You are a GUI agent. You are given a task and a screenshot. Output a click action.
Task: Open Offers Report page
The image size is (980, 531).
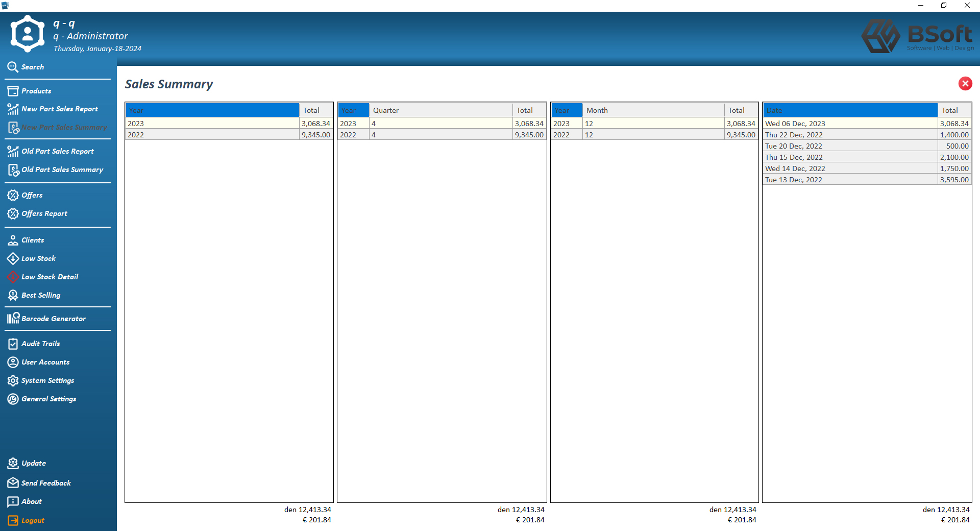pos(44,213)
